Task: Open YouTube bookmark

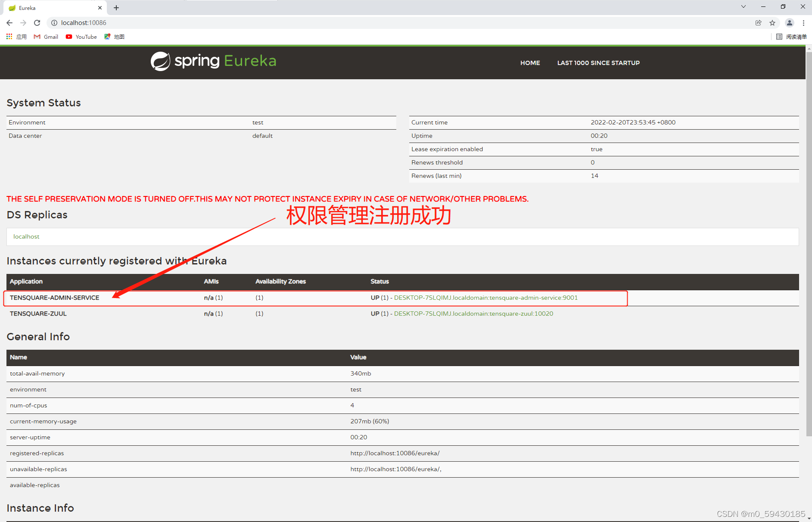Action: [81, 37]
